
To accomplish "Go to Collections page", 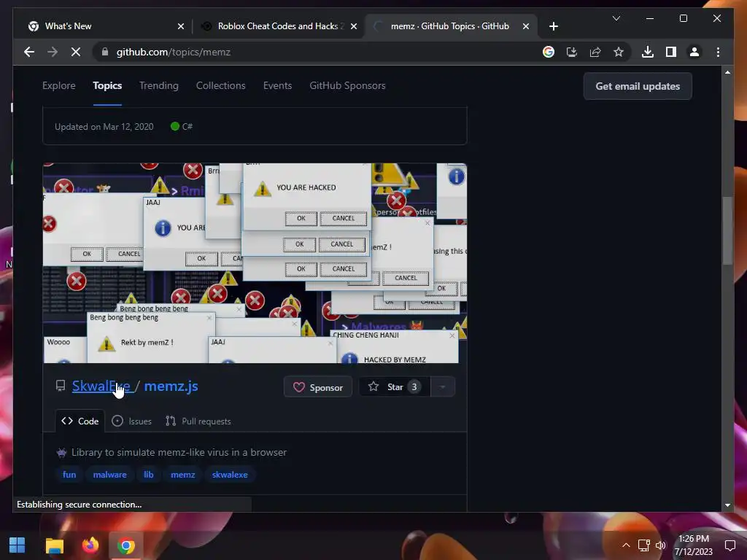I will click(220, 86).
